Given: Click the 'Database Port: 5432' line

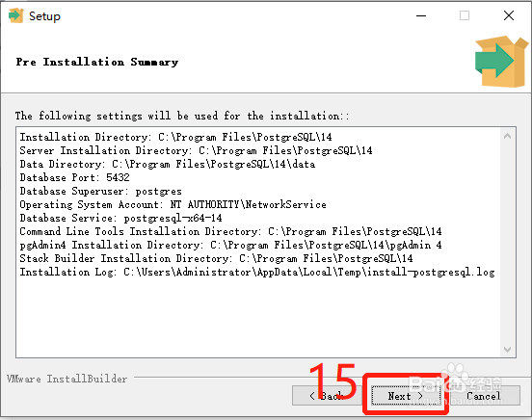Looking at the screenshot, I should coord(74,177).
